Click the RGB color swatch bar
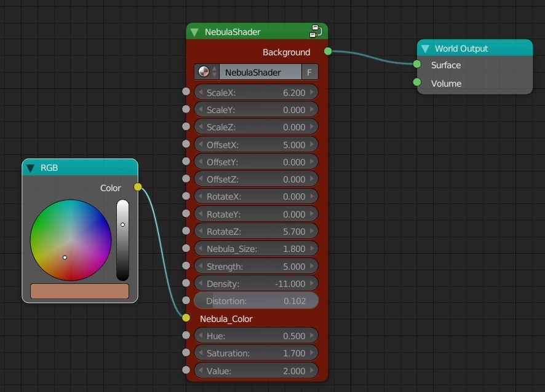This screenshot has height=392, width=545. [79, 291]
